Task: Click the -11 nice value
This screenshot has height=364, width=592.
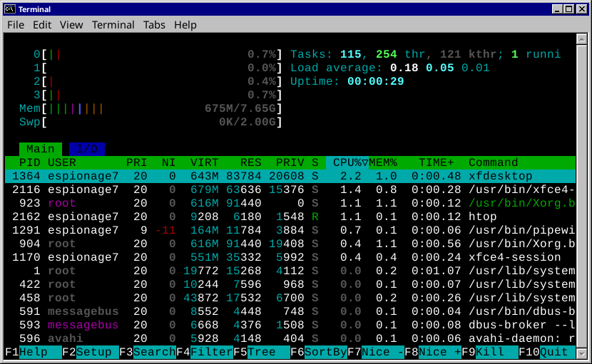Action: 165,230
